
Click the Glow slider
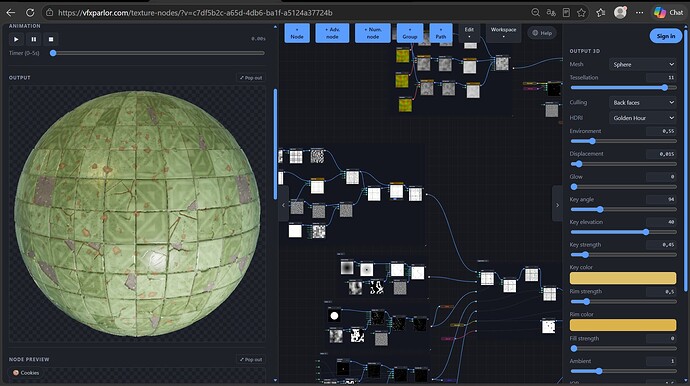point(623,187)
